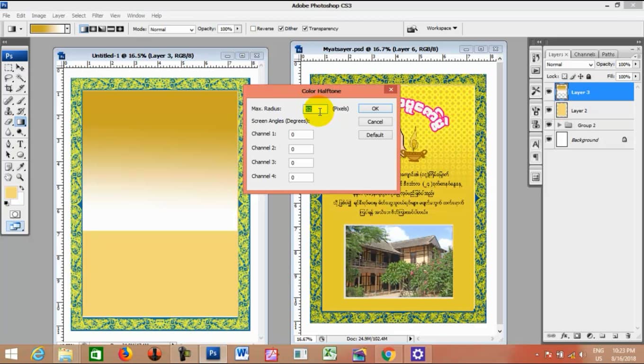
Task: Select the Eraser tool
Action: click(x=9, y=122)
